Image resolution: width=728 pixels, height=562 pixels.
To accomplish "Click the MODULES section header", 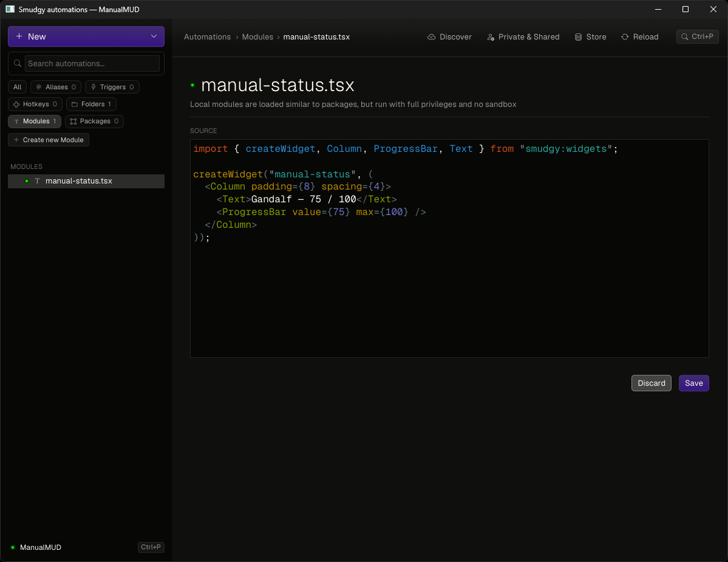I will (x=27, y=166).
